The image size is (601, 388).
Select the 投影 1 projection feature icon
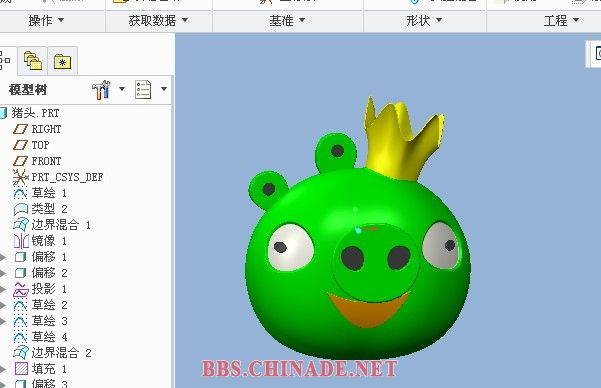point(21,289)
